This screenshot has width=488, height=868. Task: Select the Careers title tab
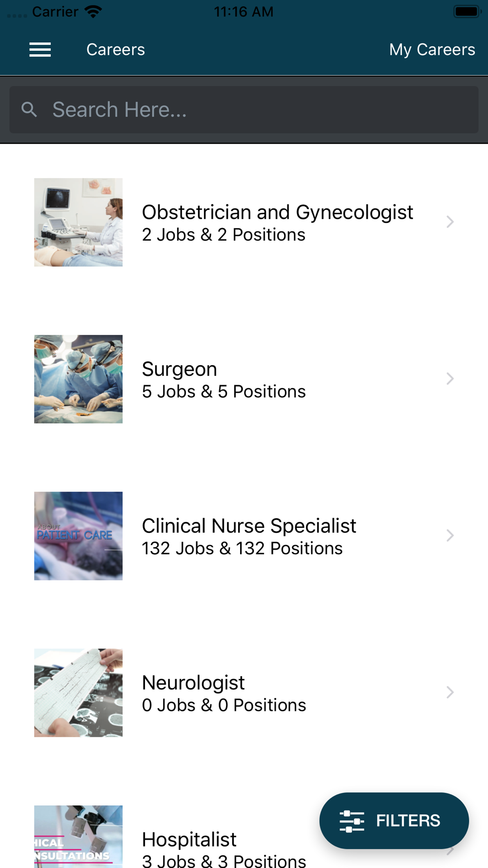tap(116, 49)
